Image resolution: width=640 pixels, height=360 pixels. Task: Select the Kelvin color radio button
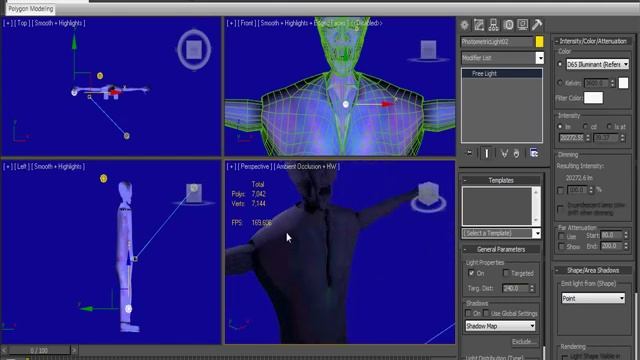click(x=560, y=83)
